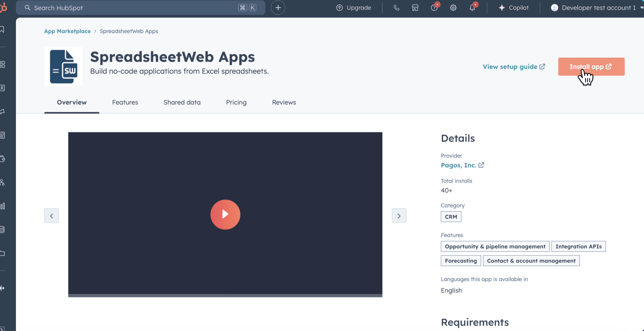
Task: Click the Install app button
Action: pos(591,67)
